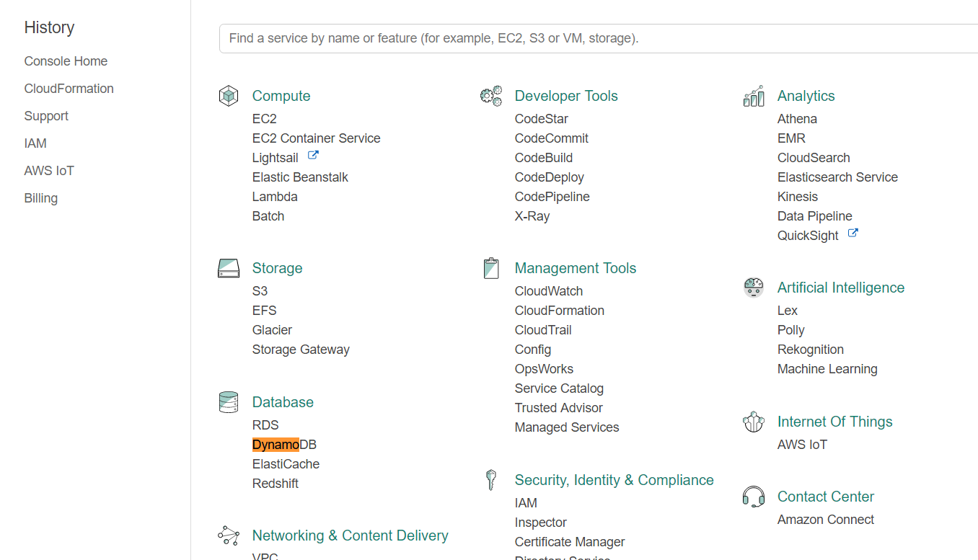Open Elastic Beanstalk
978x560 pixels.
click(x=300, y=177)
